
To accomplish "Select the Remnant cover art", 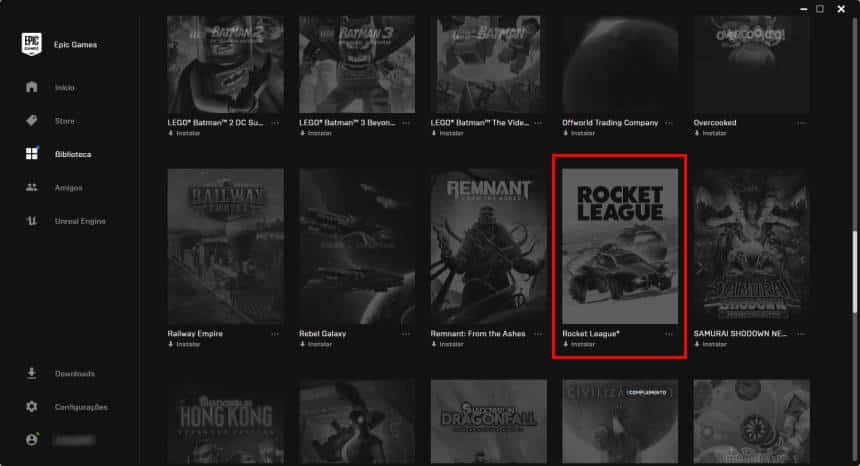I will [489, 246].
